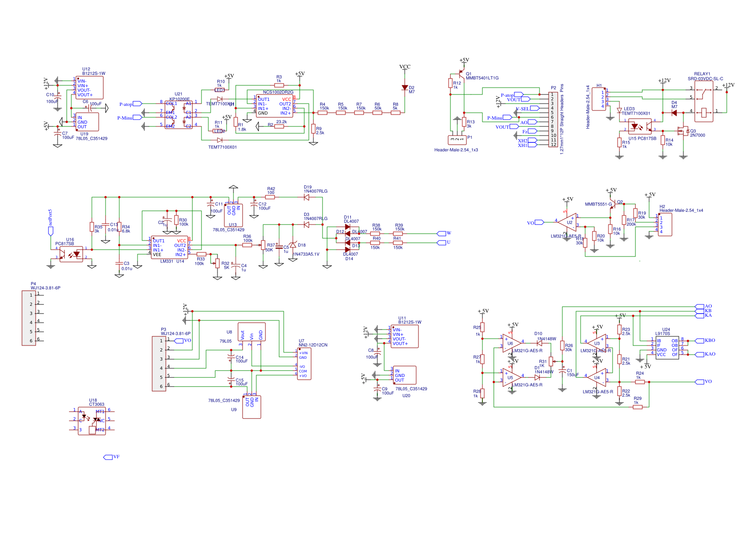Select the U11 B1212S-1W converter symbol
Viewport: 756px width, 535px height.
[x=405, y=336]
